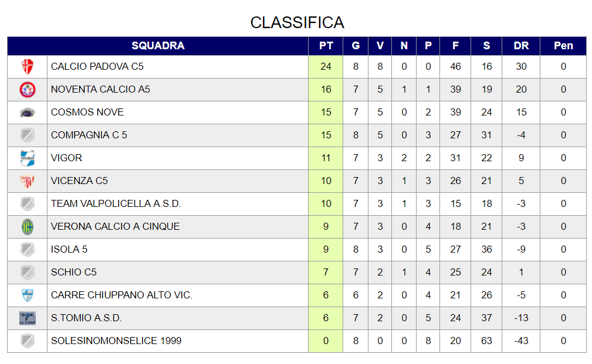Sort by the PT column header
Screen dimensions: 592x364
(326, 46)
